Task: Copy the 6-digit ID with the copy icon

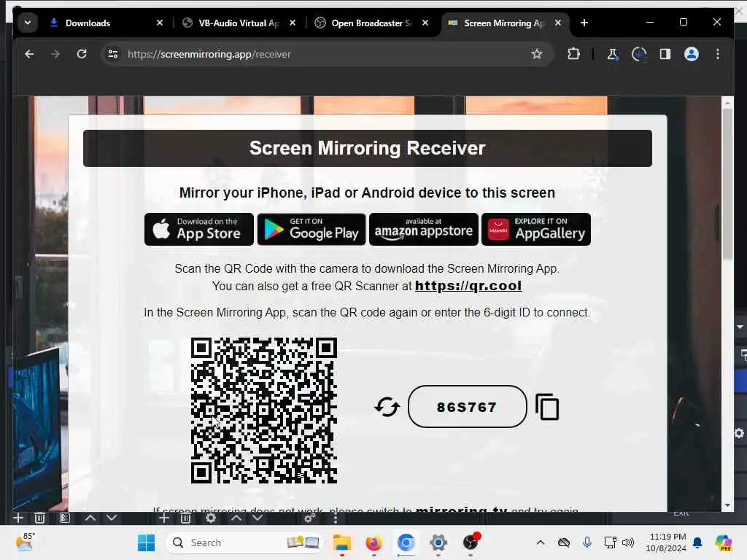Action: click(547, 407)
